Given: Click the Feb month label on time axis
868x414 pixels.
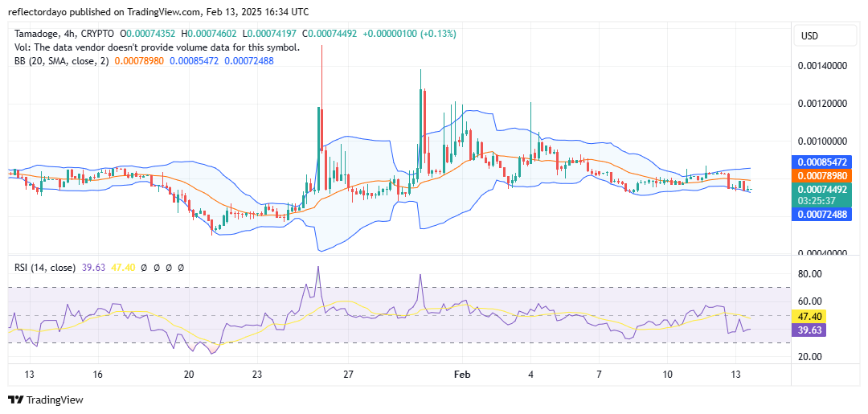Looking at the screenshot, I should click(463, 375).
